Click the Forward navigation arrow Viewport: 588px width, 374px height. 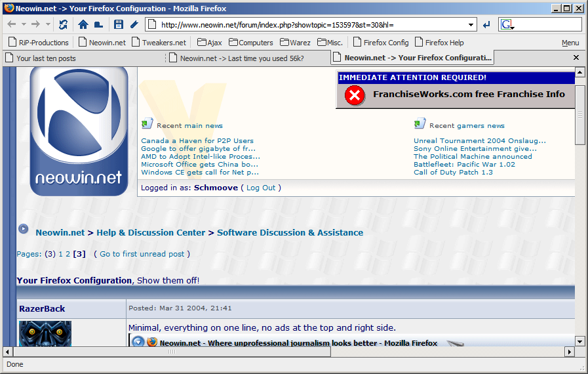[x=35, y=25]
